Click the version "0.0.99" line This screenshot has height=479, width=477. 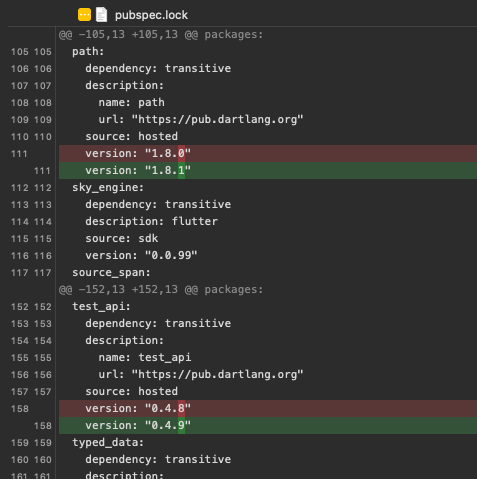point(141,255)
